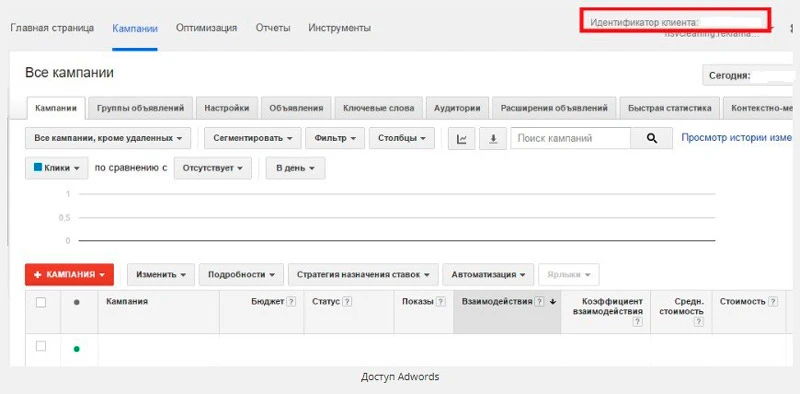The width and height of the screenshot is (800, 394).
Task: Go to Главная страница in top navigation
Action: (x=52, y=28)
